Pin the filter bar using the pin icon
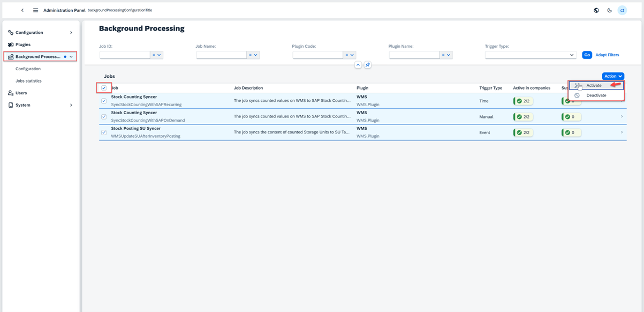The height and width of the screenshot is (312, 644). point(367,64)
